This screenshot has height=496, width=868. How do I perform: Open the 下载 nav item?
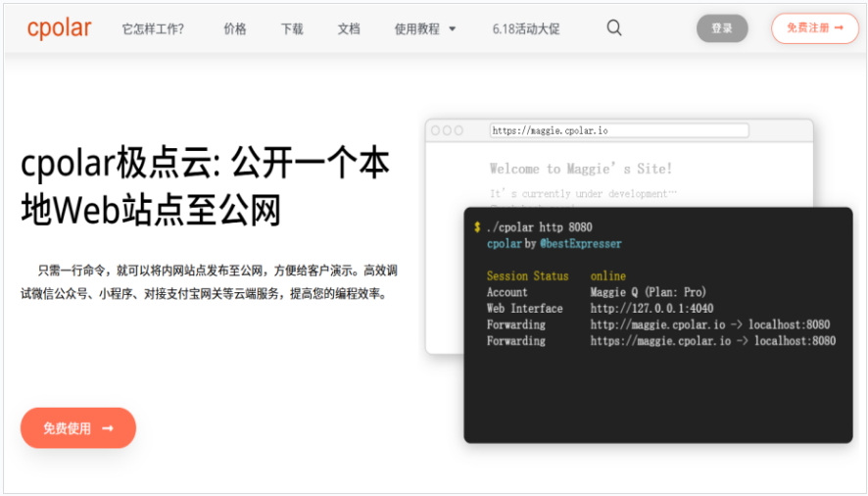[x=292, y=29]
